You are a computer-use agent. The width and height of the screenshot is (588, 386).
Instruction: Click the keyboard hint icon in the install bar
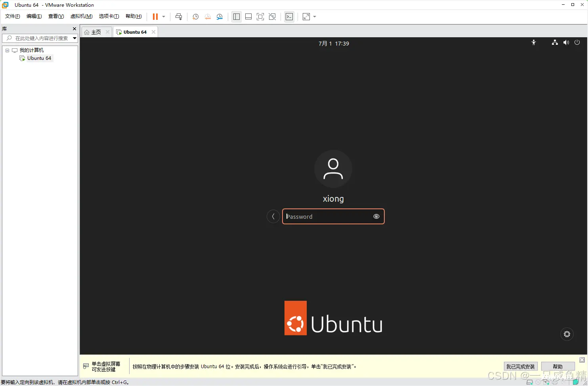86,366
